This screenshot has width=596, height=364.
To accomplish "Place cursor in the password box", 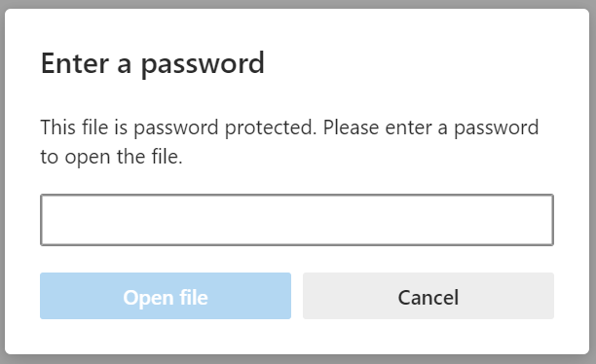I will tap(297, 220).
